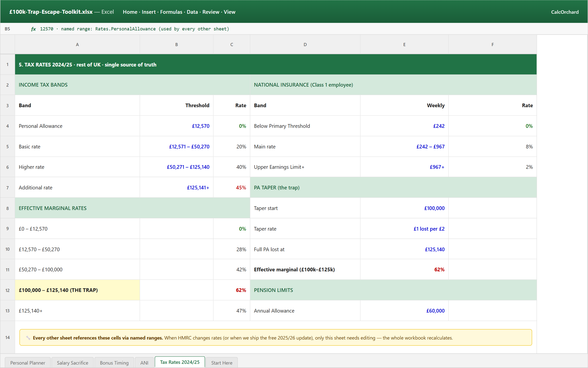
Task: Open the Data ribbon tab
Action: pos(192,12)
